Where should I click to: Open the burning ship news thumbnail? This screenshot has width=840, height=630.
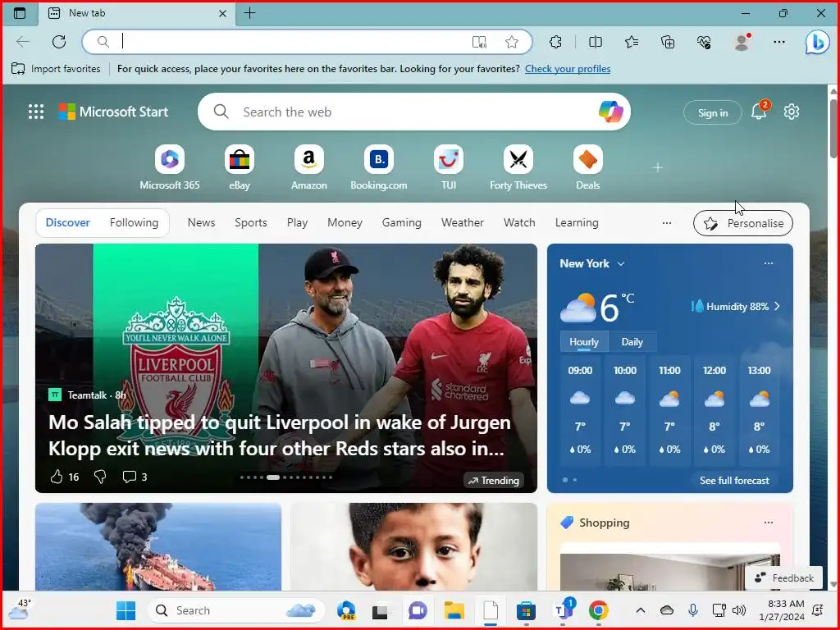[x=158, y=546]
